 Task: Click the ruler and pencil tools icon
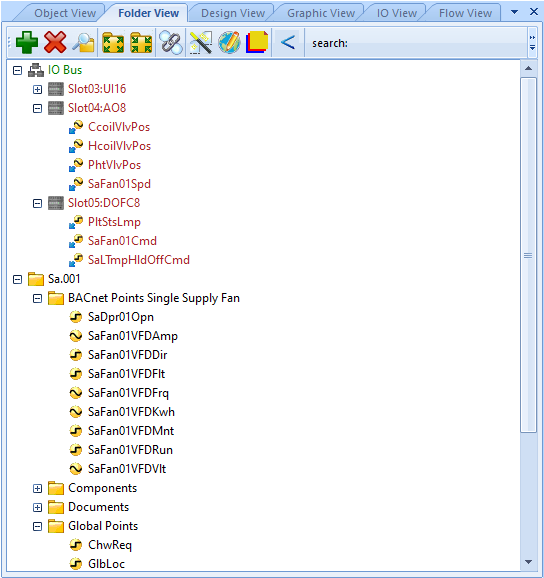tap(200, 43)
